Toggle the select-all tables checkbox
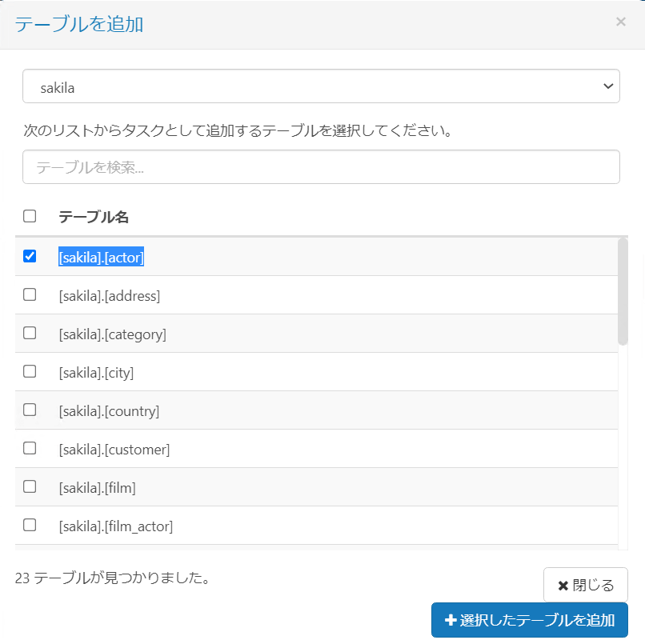Viewport: 645px width, 644px height. [30, 216]
